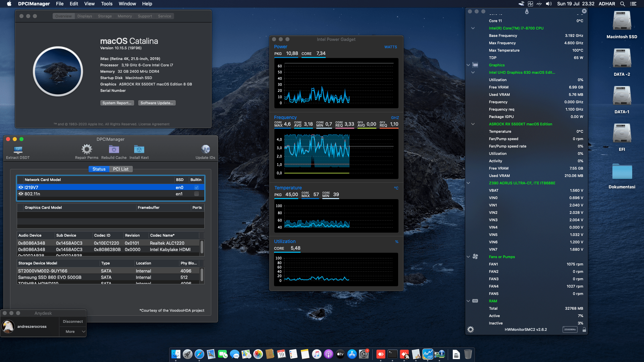Open App Store from the Dock
The image size is (644, 362).
(352, 354)
